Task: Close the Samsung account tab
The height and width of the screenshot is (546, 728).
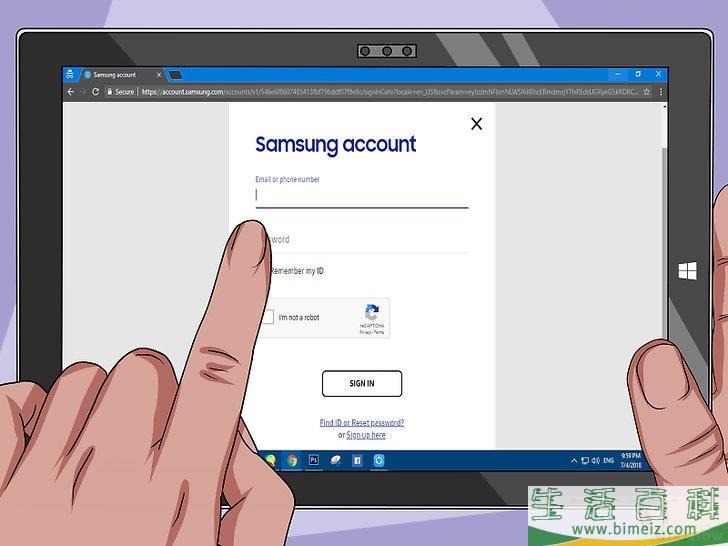Action: pyautogui.click(x=159, y=75)
